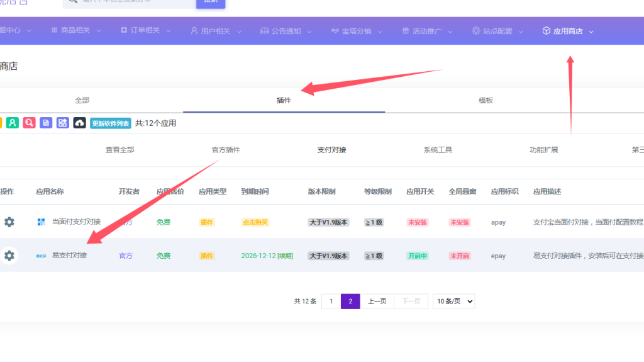Open gear settings for 易支付对接 row
This screenshot has height=362, width=644.
9,256
